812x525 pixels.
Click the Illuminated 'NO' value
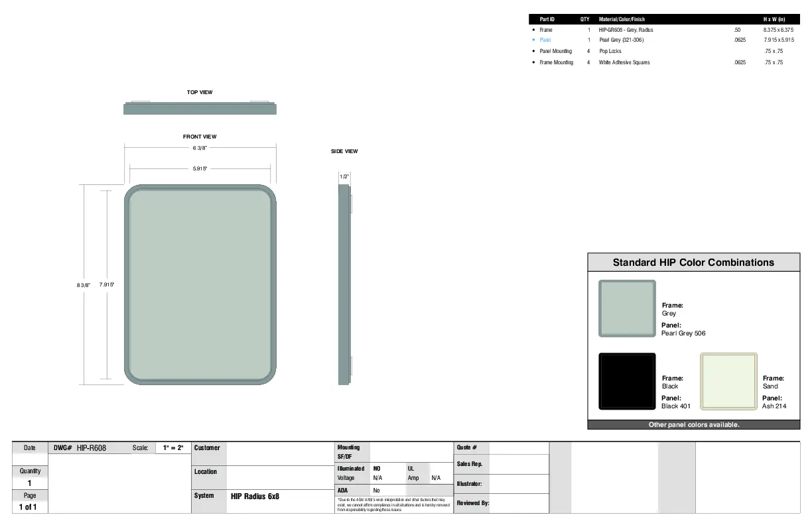pos(377,468)
